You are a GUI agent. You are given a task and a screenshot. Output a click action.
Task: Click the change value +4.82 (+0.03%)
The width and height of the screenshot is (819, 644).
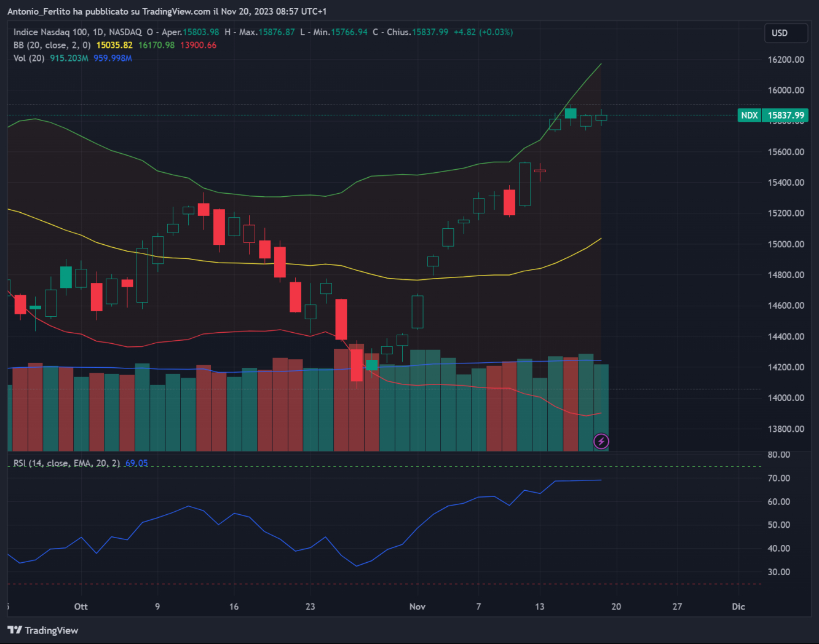483,32
